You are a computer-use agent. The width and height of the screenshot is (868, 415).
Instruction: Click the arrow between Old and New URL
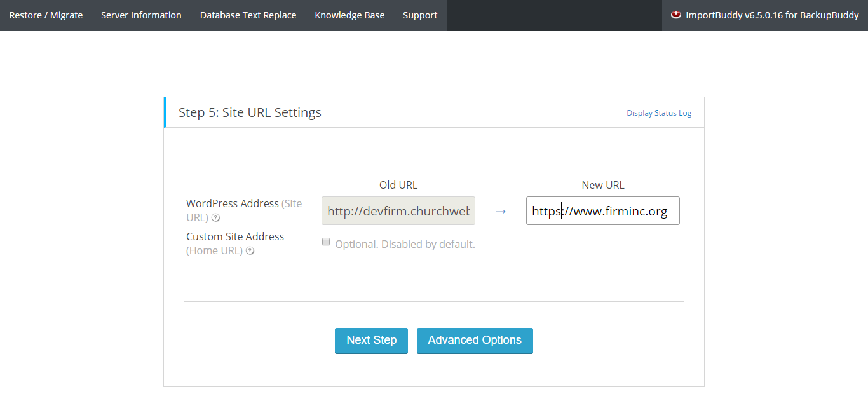pyautogui.click(x=501, y=211)
